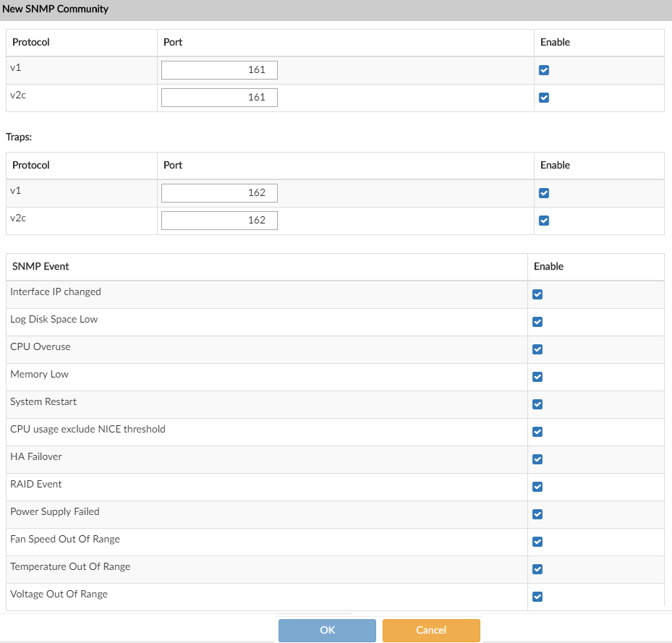Toggle the RAID Event checkbox
Viewport: 672px width, 643px height.
(537, 486)
